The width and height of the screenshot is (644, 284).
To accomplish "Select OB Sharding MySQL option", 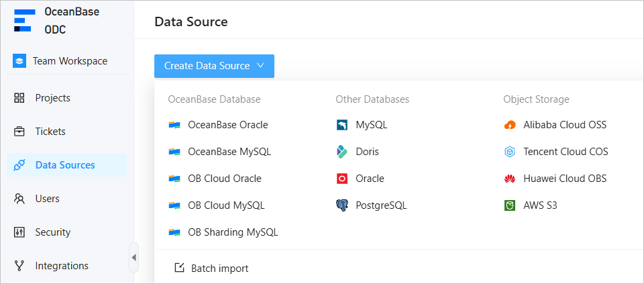I will click(232, 232).
